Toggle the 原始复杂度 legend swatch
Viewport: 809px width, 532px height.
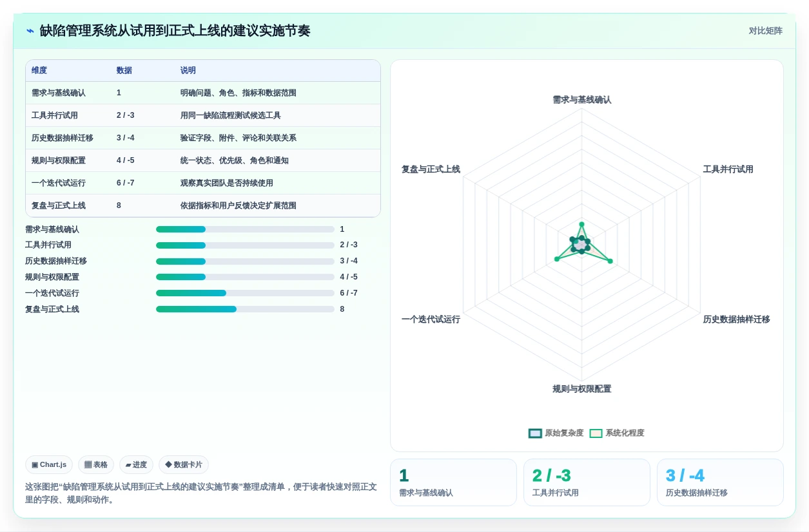point(535,433)
